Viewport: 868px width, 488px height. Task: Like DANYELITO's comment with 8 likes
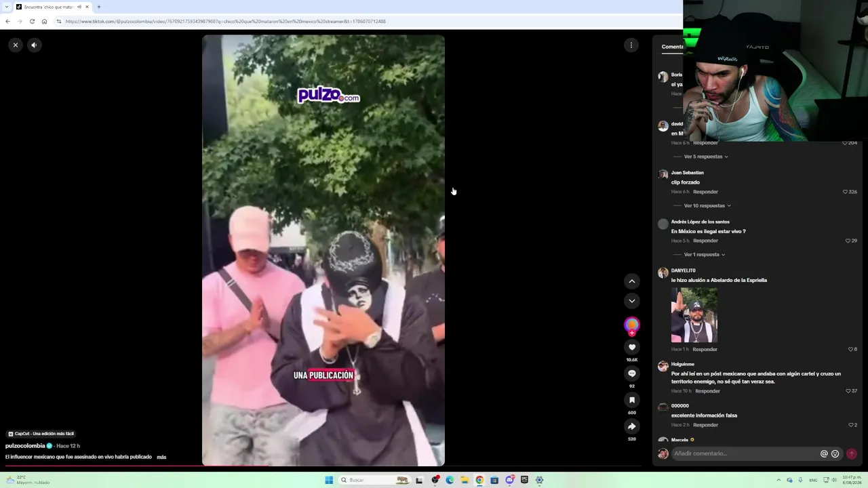(850, 349)
